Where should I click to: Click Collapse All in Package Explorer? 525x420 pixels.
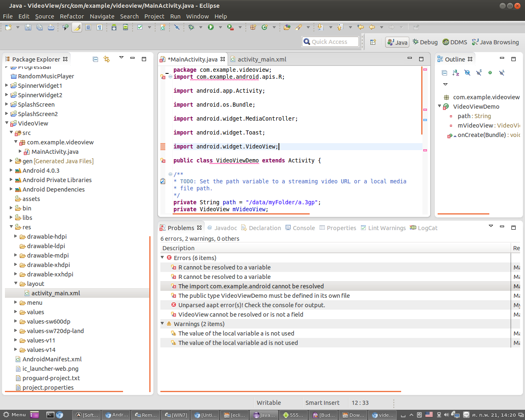click(96, 59)
